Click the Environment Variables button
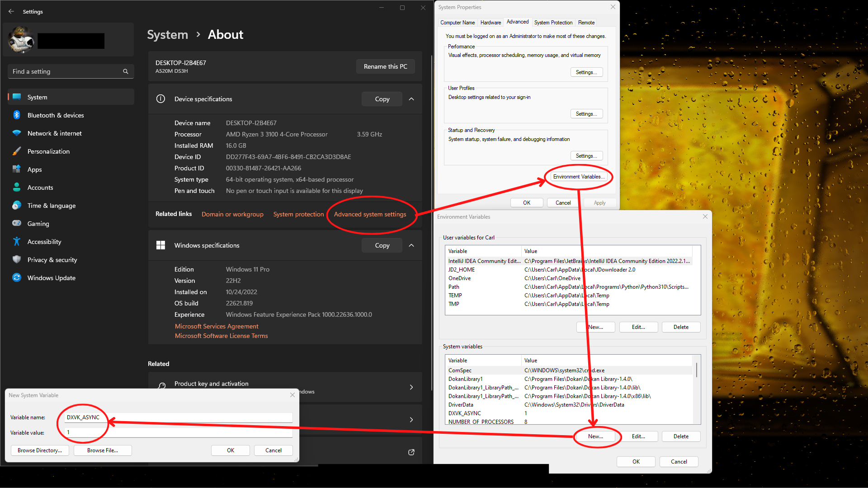Screen dimensions: 868x488 tap(579, 177)
